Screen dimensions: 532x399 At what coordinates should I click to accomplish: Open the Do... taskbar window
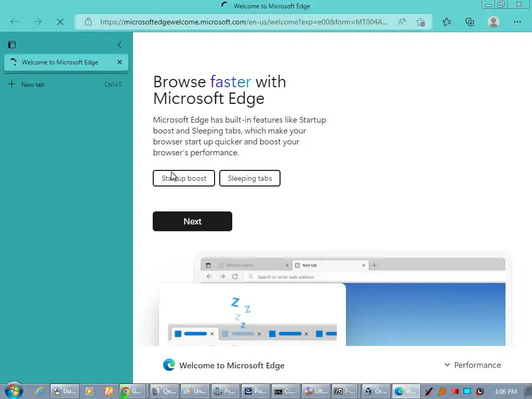coord(65,391)
